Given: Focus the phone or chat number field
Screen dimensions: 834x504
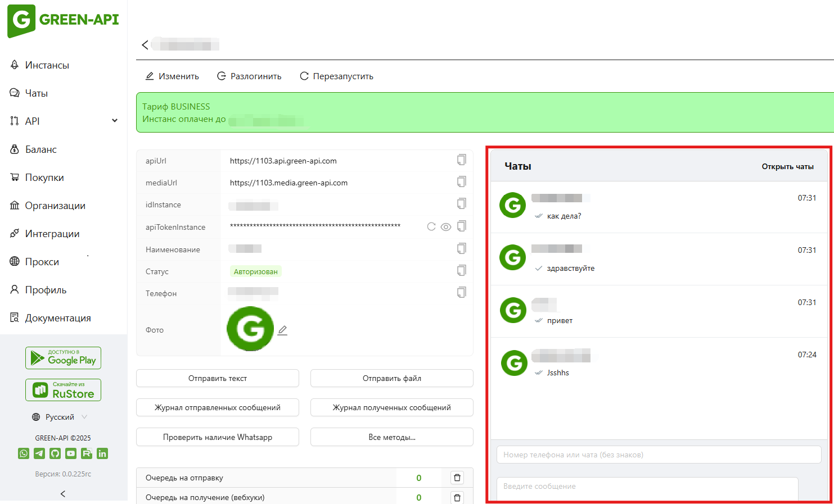Looking at the screenshot, I should point(659,455).
